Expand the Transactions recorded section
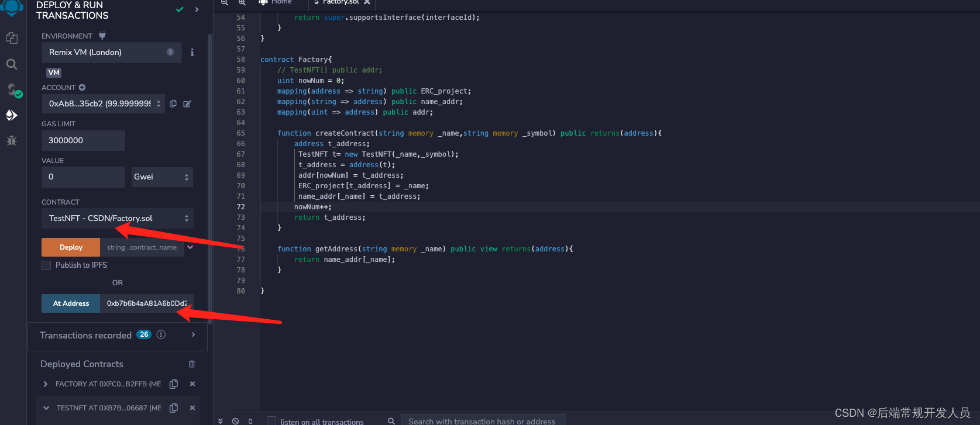The height and width of the screenshot is (425, 980). (x=193, y=335)
